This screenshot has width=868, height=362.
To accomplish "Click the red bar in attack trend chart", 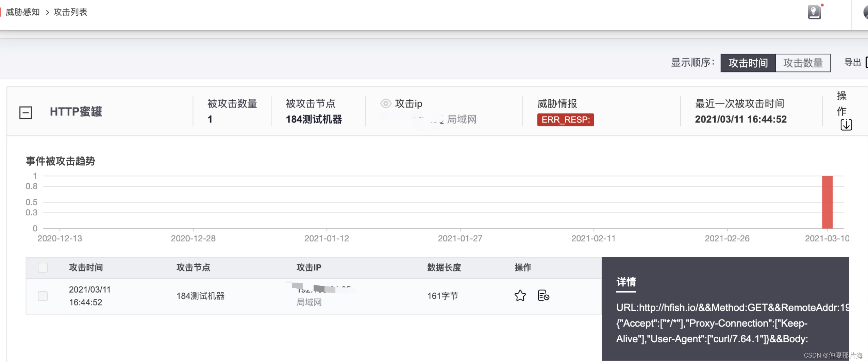I will pos(827,202).
